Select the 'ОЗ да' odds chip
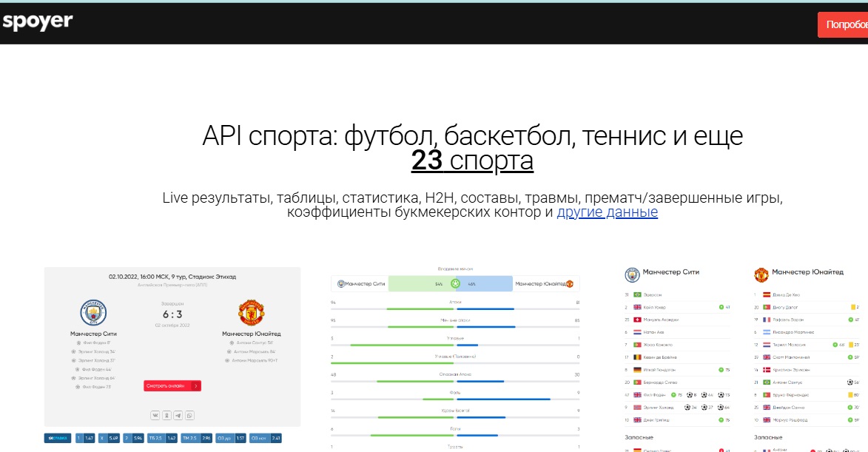Viewport: 868px width, 452px height. 231,438
